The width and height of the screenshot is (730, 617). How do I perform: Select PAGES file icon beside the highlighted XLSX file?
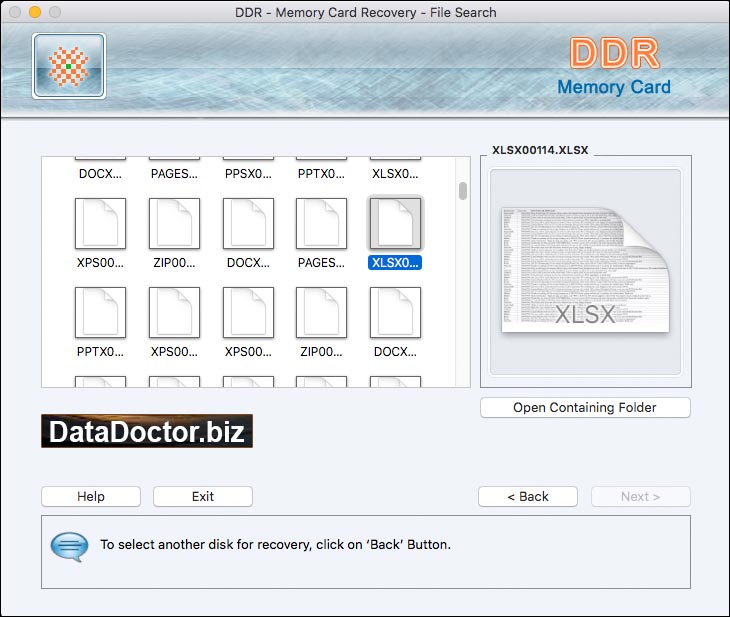click(322, 223)
